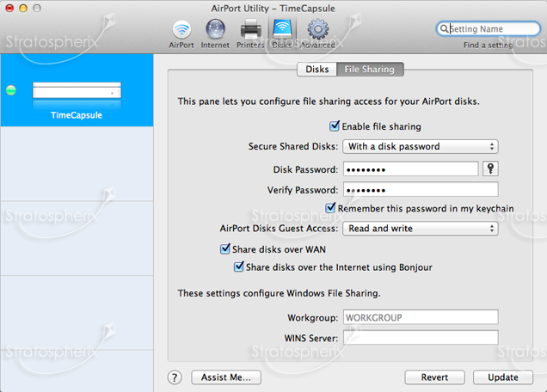This screenshot has width=547, height=392.
Task: Click 'These settings configure Windows File Sharing.' text
Action: coord(279,293)
